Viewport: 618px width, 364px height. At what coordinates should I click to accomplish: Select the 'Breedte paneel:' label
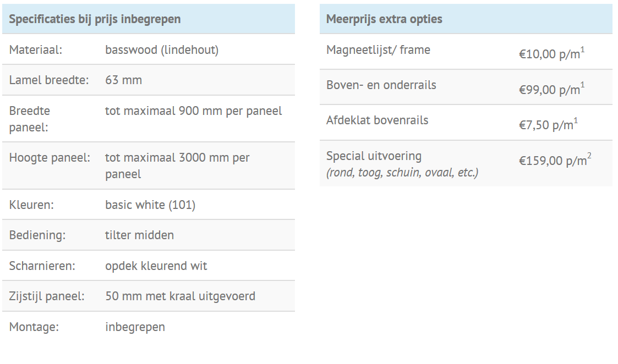coord(30,119)
